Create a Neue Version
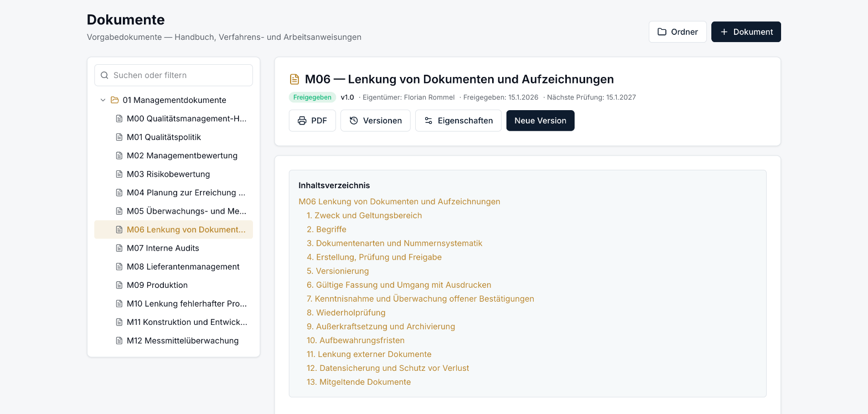This screenshot has height=414, width=868. click(x=540, y=121)
